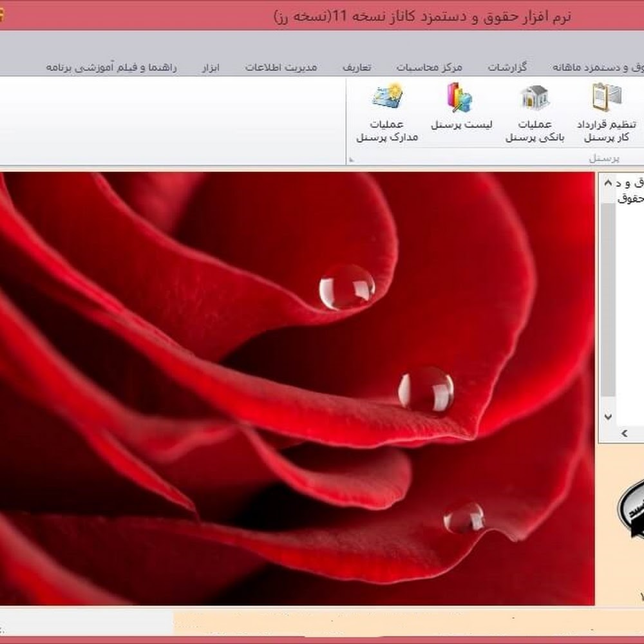Switch to راهنما و فیلم آموزشی برنامه tab
This screenshot has height=644, width=644.
point(111,68)
